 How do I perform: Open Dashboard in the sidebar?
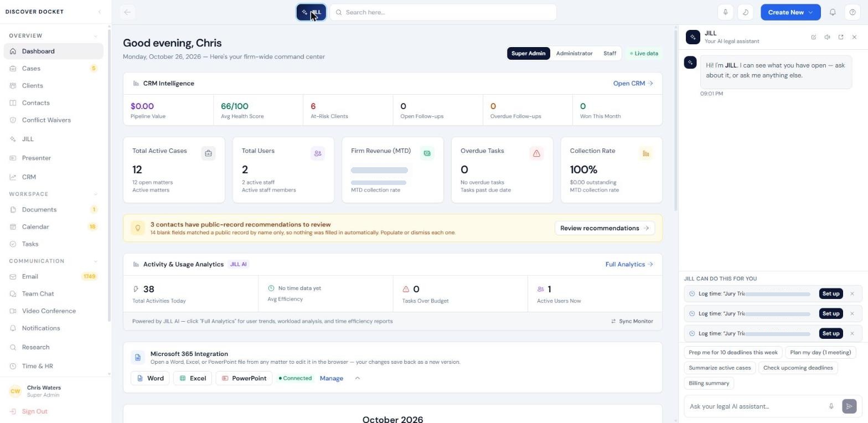click(x=53, y=51)
